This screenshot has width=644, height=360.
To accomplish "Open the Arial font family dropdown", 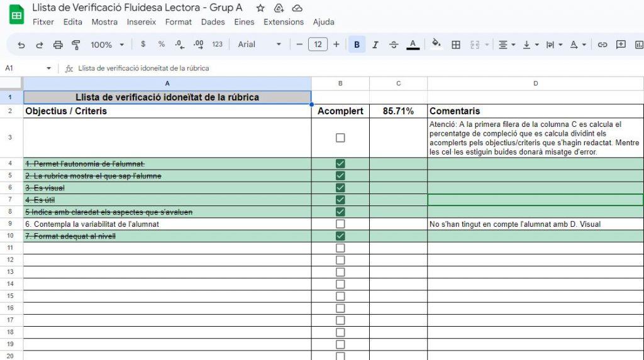I will click(x=260, y=45).
